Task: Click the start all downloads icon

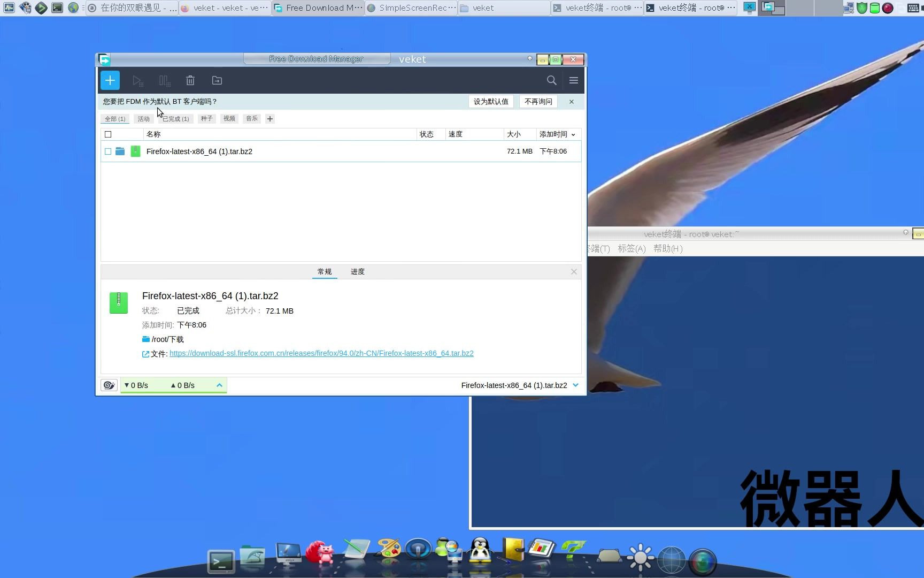Action: tap(137, 80)
